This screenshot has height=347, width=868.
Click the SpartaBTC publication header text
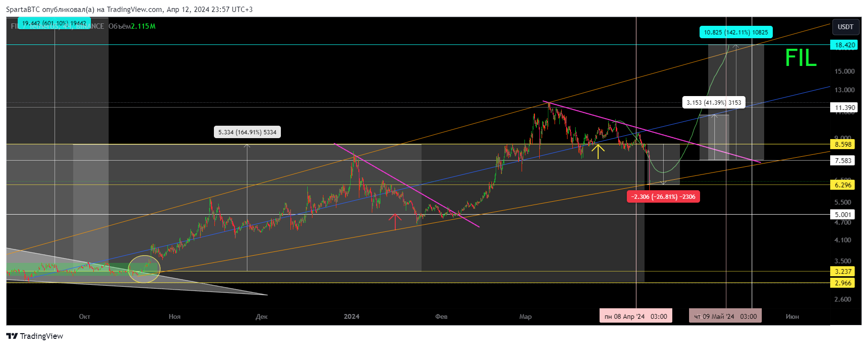pyautogui.click(x=129, y=9)
